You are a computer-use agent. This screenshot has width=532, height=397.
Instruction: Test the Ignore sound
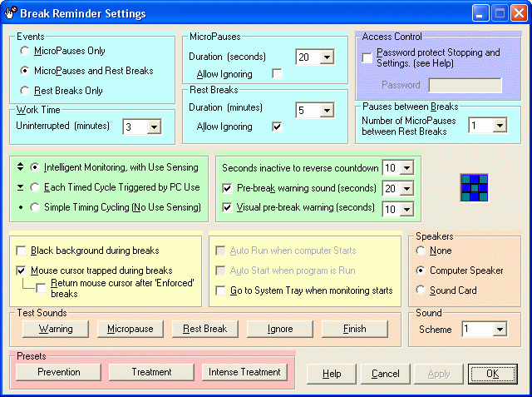pos(280,329)
